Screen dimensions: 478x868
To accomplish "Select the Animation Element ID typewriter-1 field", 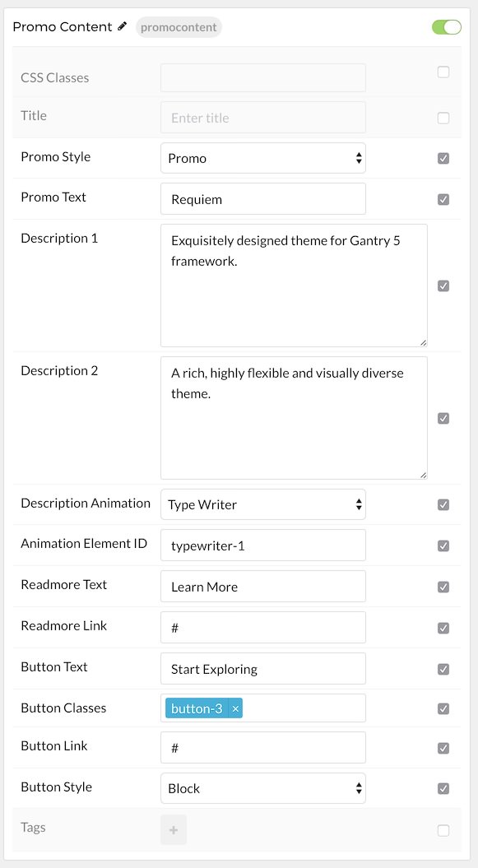I will [262, 545].
